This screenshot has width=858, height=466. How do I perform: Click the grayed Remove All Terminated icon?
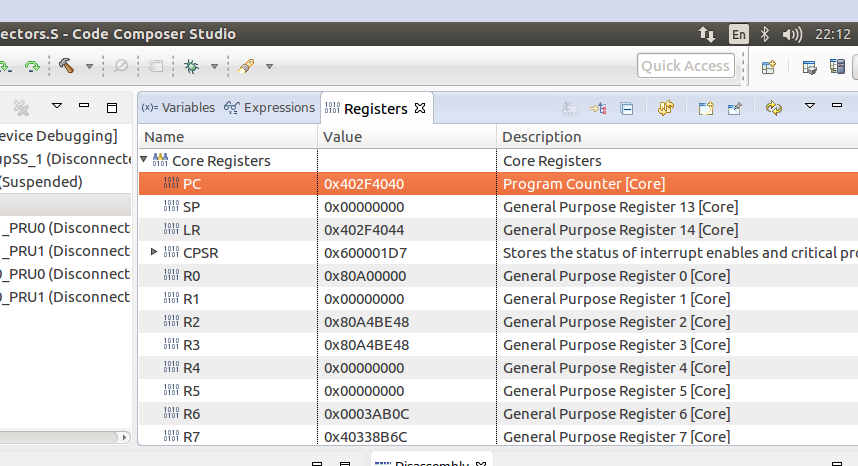coord(21,108)
